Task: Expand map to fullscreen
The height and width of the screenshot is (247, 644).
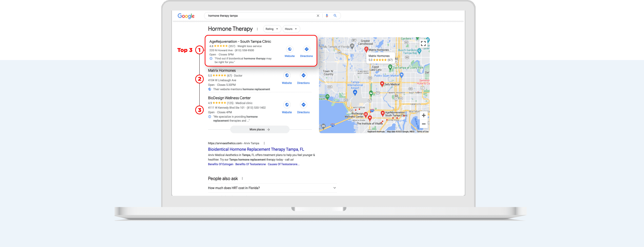Action: tap(423, 43)
